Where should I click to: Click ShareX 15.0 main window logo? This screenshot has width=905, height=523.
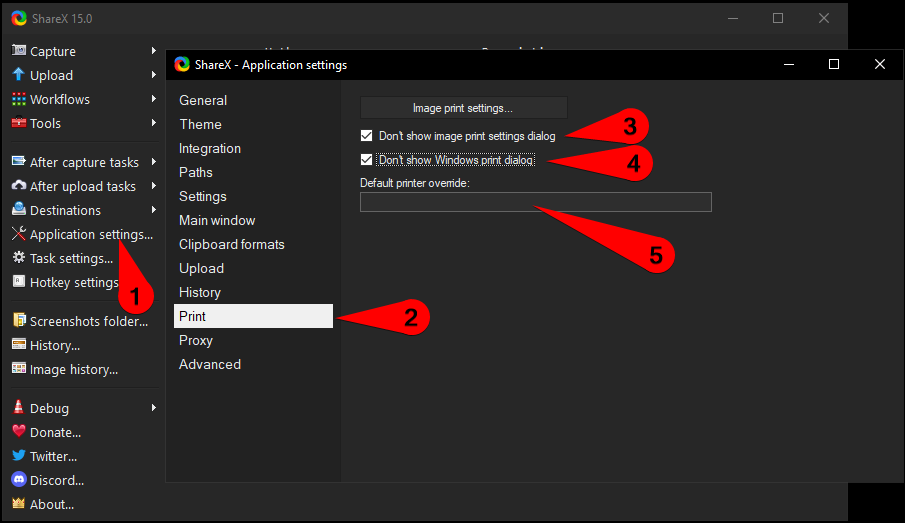19,18
